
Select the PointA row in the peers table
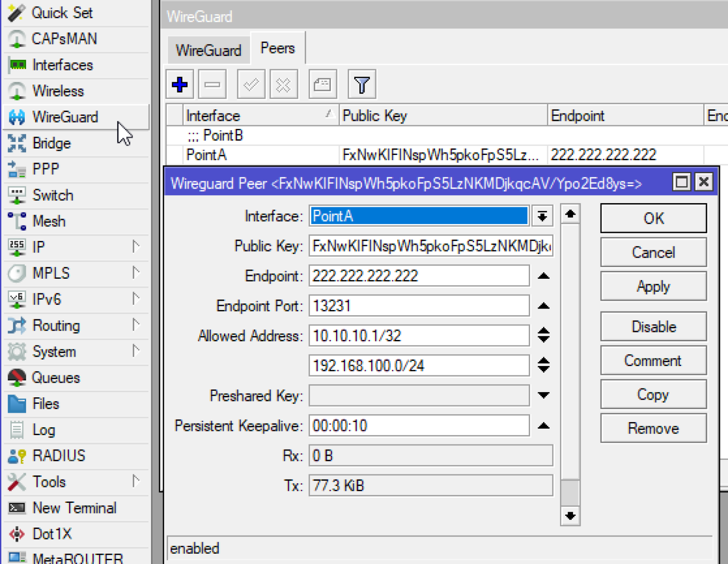447,155
